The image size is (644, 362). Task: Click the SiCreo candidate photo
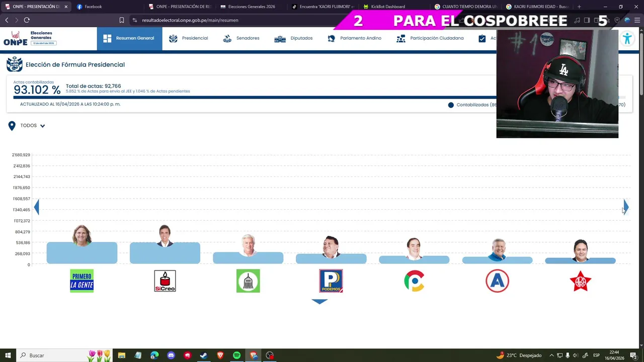point(165,236)
